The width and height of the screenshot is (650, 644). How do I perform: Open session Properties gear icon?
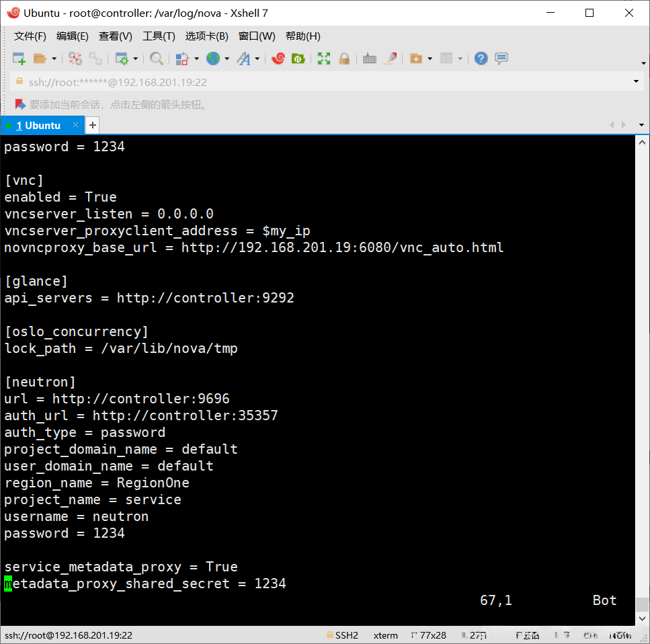(x=122, y=58)
